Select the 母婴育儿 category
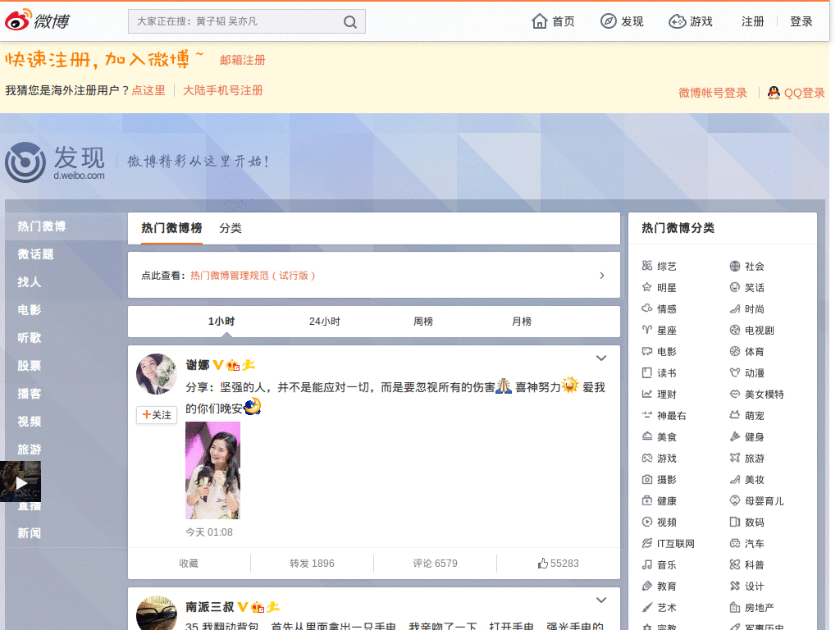 click(764, 501)
